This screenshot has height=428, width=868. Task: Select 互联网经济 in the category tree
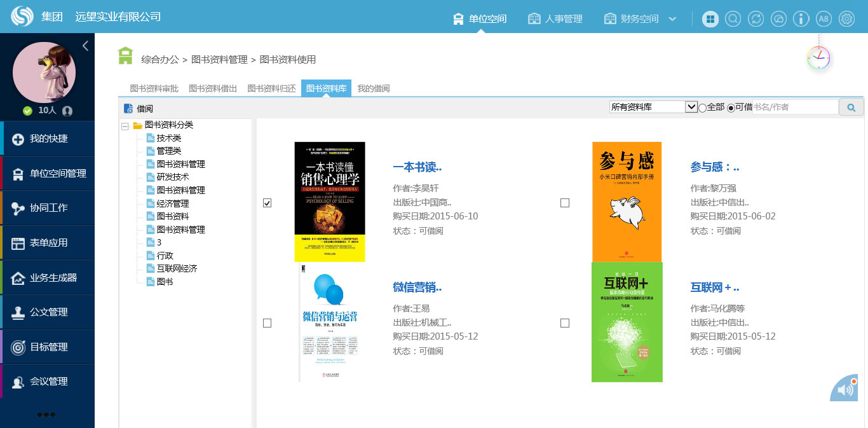pos(177,268)
